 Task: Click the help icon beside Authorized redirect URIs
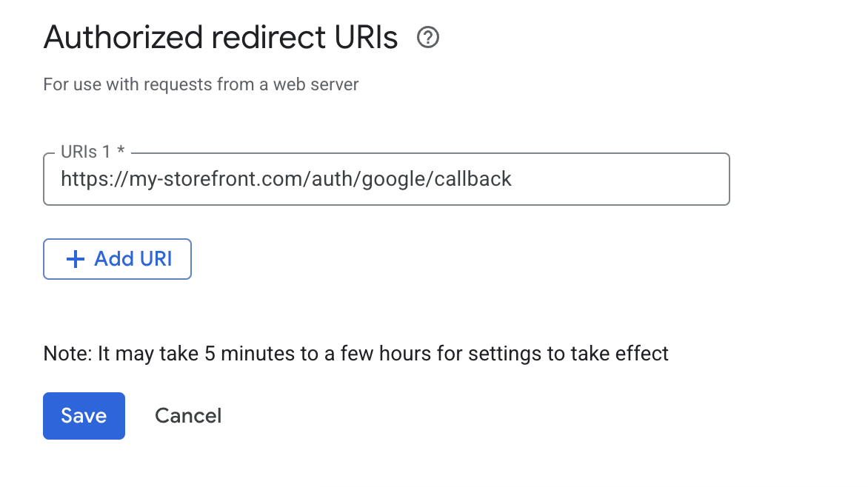[428, 36]
